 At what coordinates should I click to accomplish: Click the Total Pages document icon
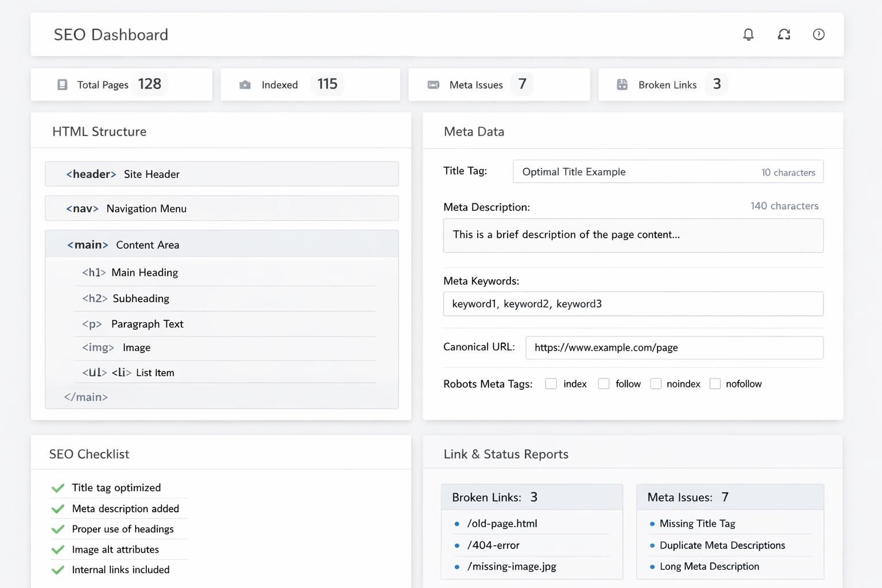[x=63, y=85]
